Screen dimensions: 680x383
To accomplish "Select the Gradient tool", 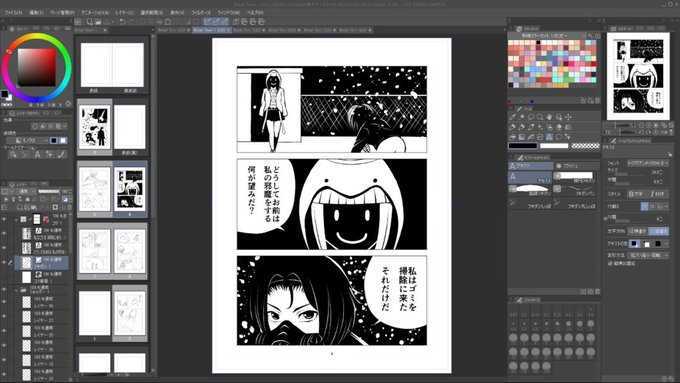I will (x=522, y=137).
